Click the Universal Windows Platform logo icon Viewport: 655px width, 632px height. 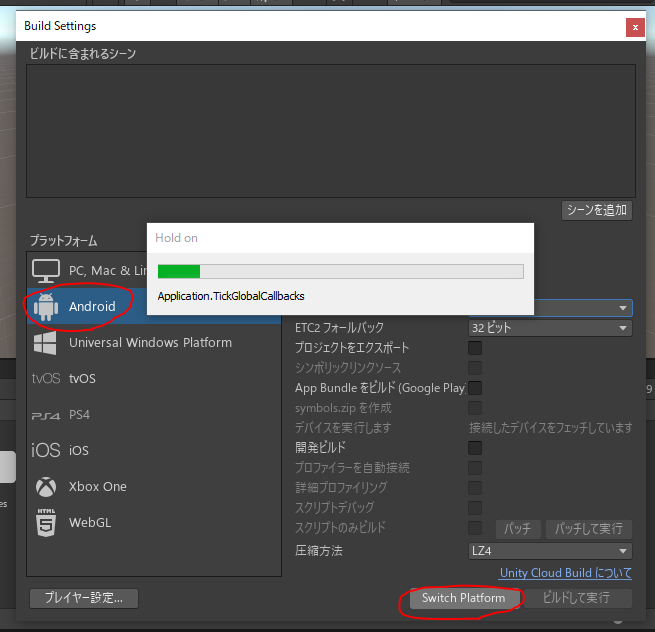coord(45,343)
